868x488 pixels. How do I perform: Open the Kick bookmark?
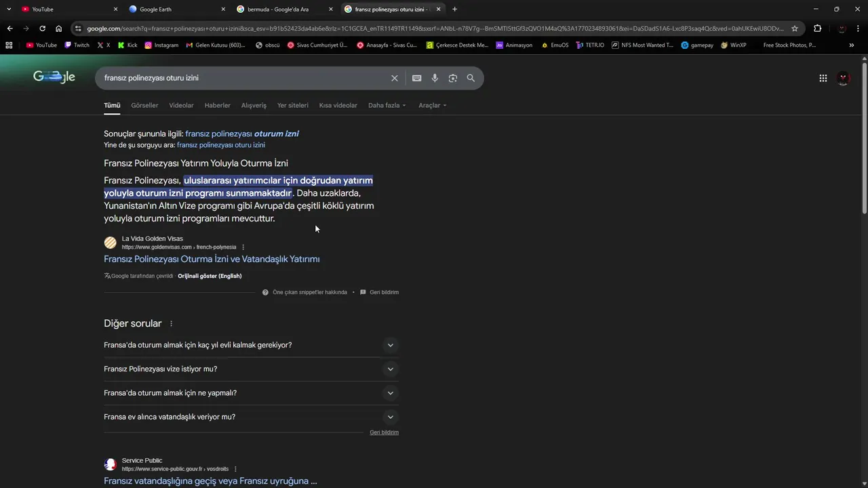[127, 45]
